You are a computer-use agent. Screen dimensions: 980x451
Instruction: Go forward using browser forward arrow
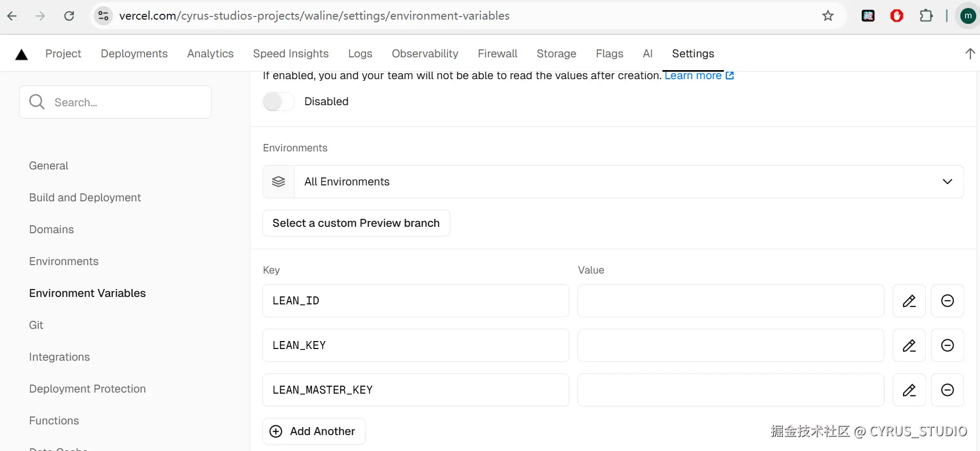coord(40,16)
